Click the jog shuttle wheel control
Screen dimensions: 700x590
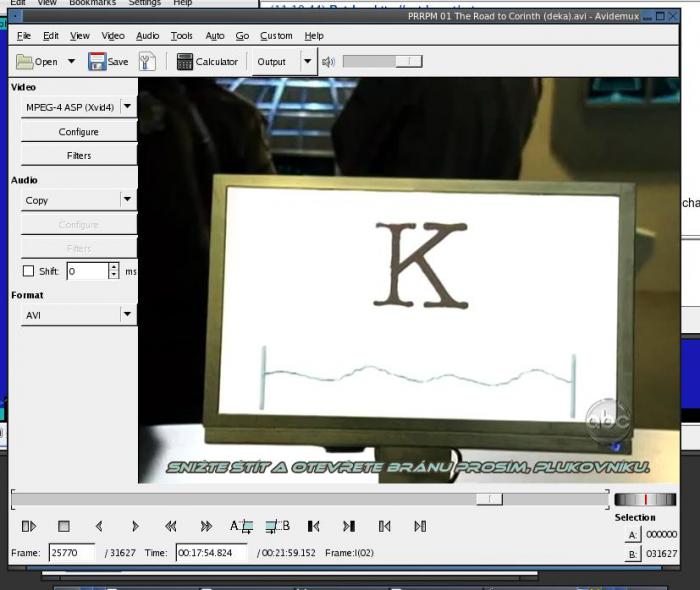pos(645,499)
